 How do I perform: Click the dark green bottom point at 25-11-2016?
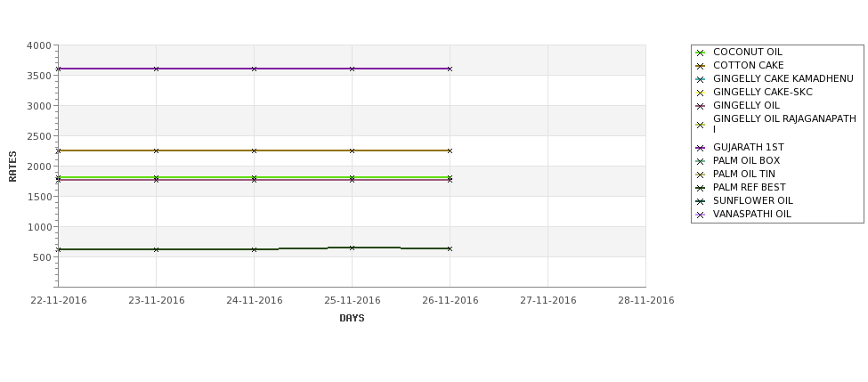[352, 248]
